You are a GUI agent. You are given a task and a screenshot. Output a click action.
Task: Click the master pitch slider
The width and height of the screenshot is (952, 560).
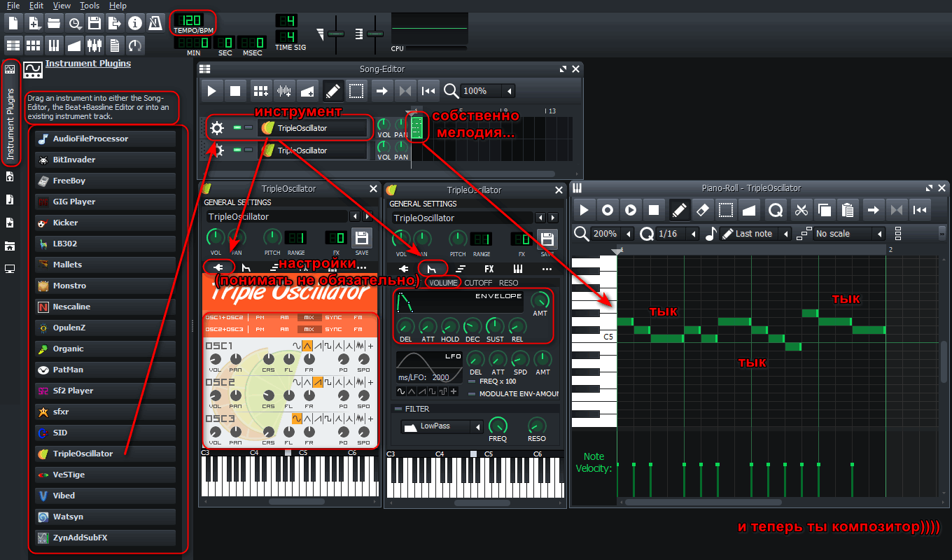374,34
